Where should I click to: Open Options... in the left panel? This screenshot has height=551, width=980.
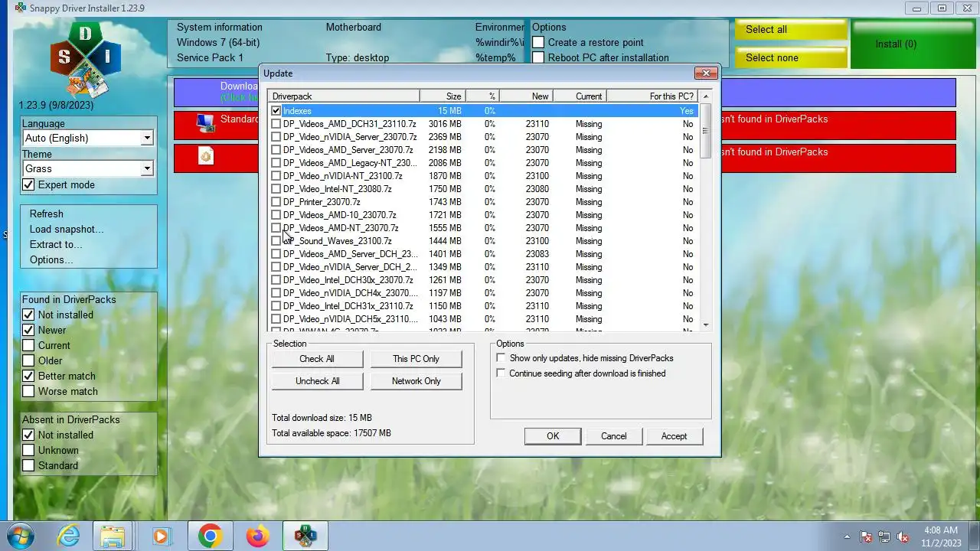click(51, 259)
